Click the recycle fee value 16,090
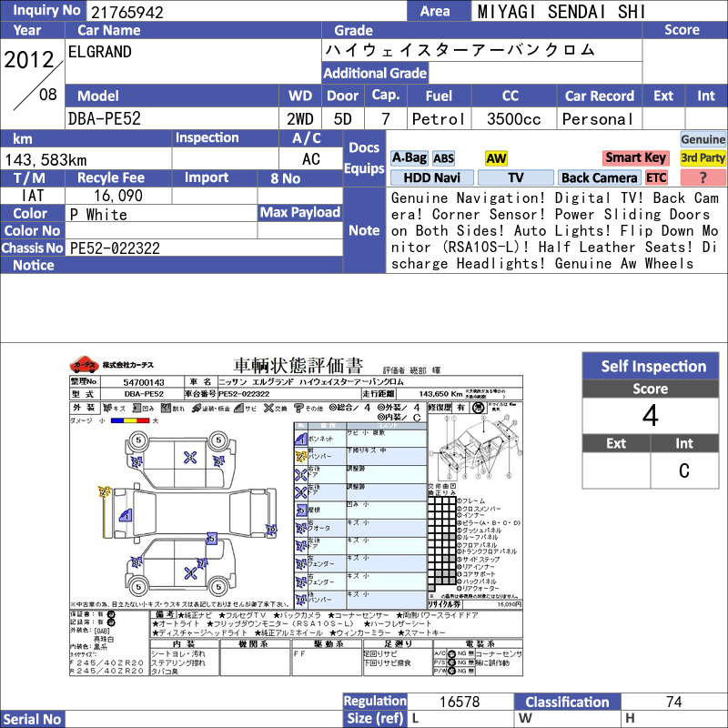This screenshot has height=728, width=728. (x=118, y=196)
